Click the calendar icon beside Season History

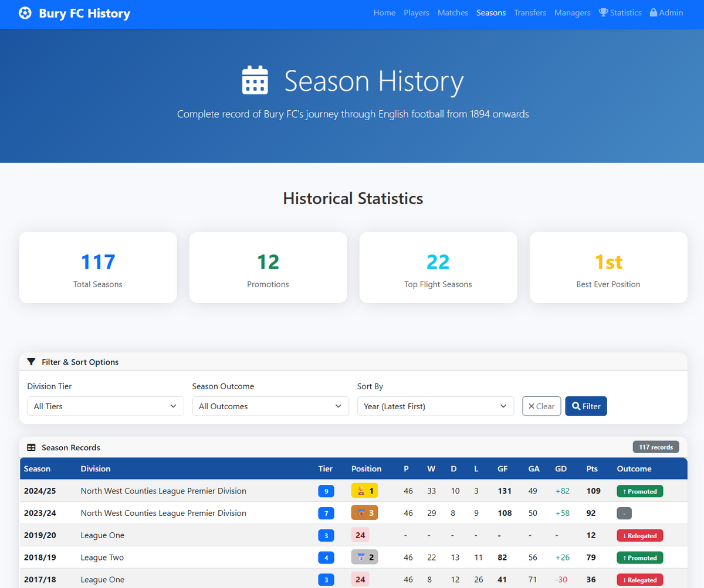pyautogui.click(x=255, y=80)
